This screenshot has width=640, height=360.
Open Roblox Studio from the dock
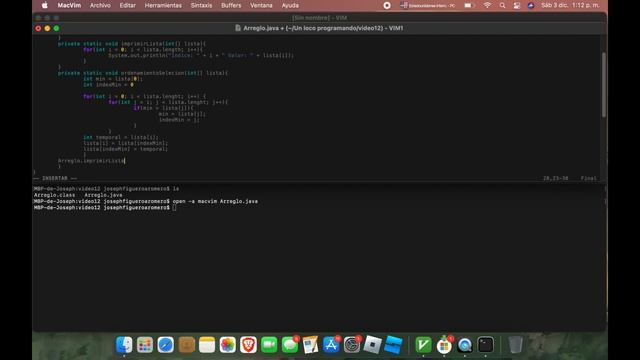393,345
